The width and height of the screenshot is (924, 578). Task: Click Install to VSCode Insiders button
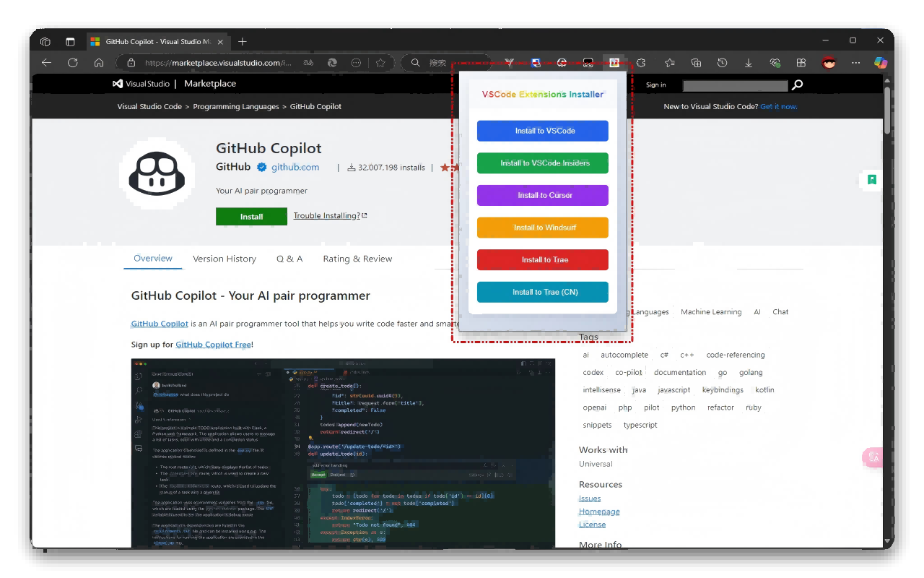tap(543, 163)
